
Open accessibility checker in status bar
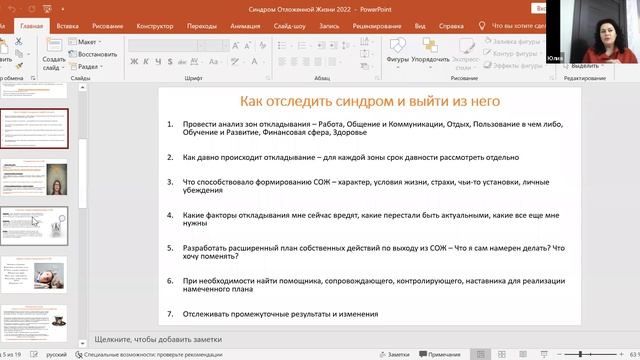[149, 354]
